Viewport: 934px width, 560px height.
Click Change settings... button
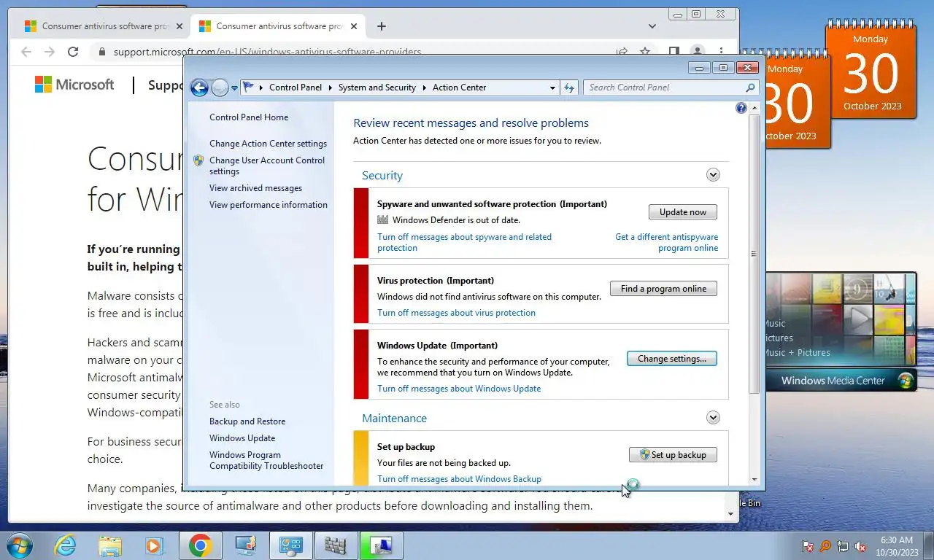point(672,359)
